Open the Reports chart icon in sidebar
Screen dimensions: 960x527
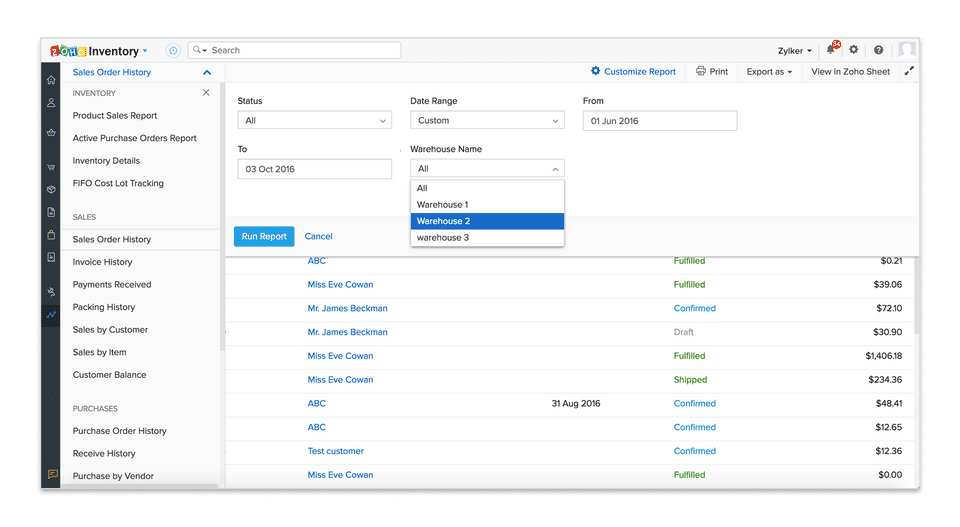coord(51,315)
